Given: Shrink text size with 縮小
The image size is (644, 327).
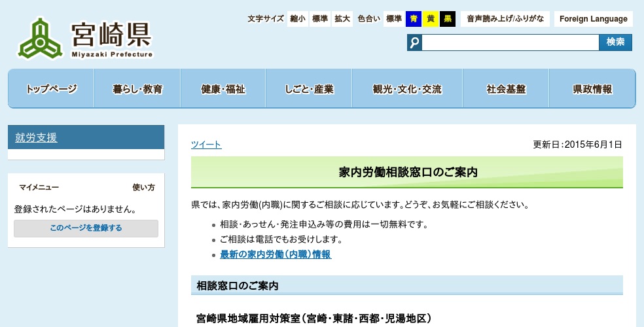Looking at the screenshot, I should (298, 19).
